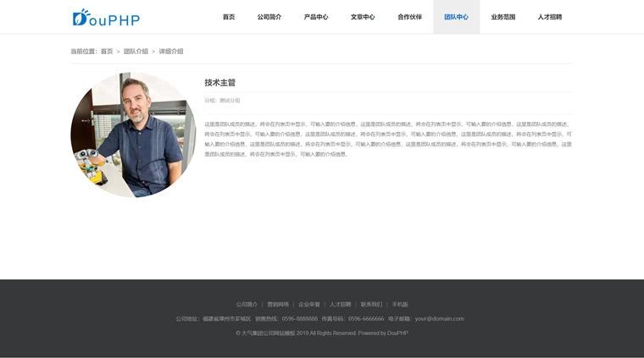Viewport: 644px width, 358px height.
Task: Open the 公司简介 footer link
Action: [x=247, y=305]
